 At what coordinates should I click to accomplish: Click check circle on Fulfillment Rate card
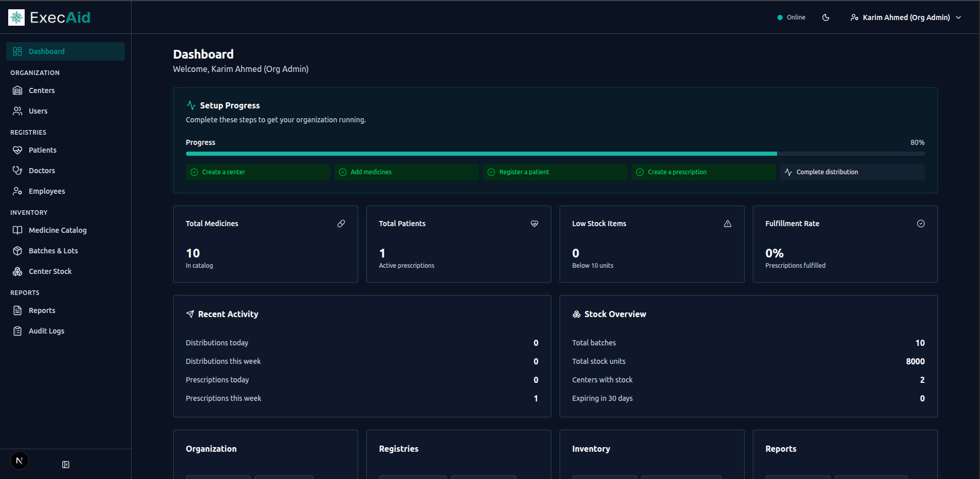pyautogui.click(x=921, y=224)
